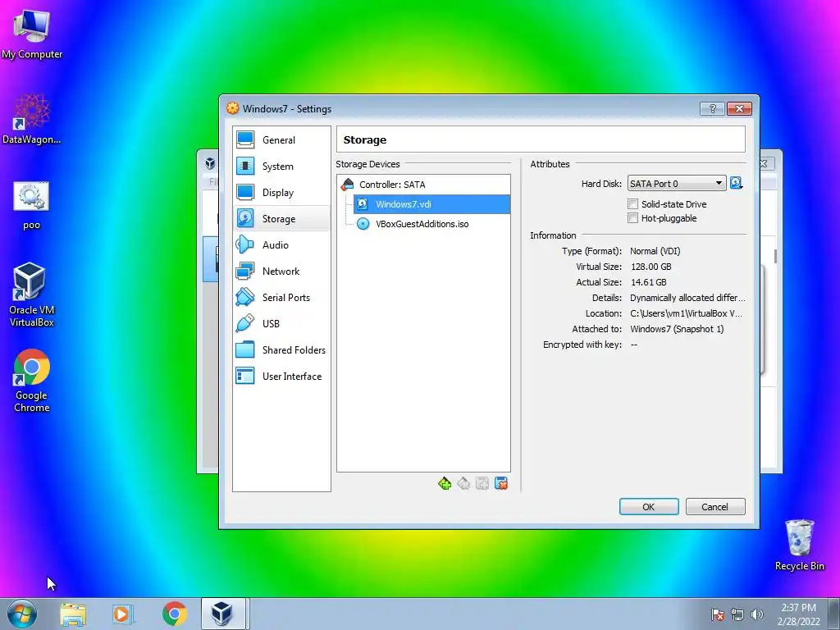
Task: Select VBoxGuestAdditions.iso optical entry
Action: (x=431, y=224)
